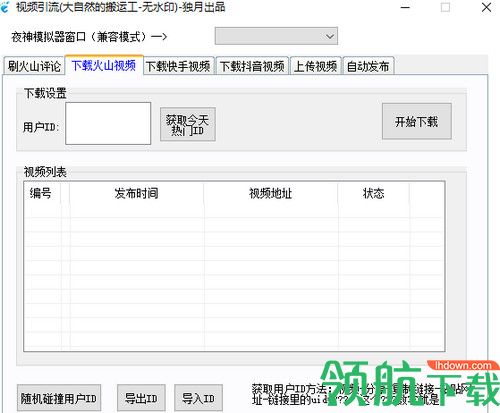Click the 下载设置 group label
Viewport: 500px width, 413px height.
pyautogui.click(x=45, y=93)
